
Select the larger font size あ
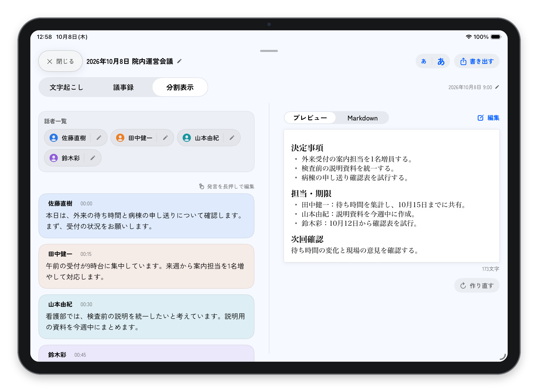pos(441,61)
